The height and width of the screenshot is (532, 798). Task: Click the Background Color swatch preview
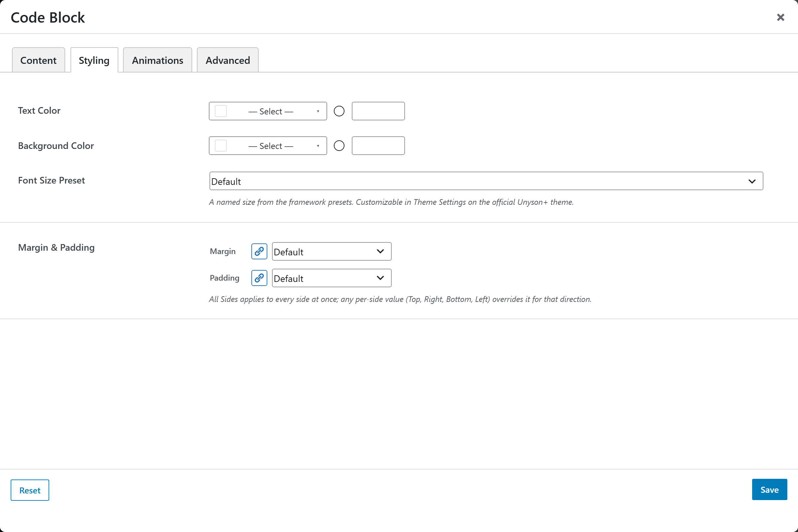(221, 146)
